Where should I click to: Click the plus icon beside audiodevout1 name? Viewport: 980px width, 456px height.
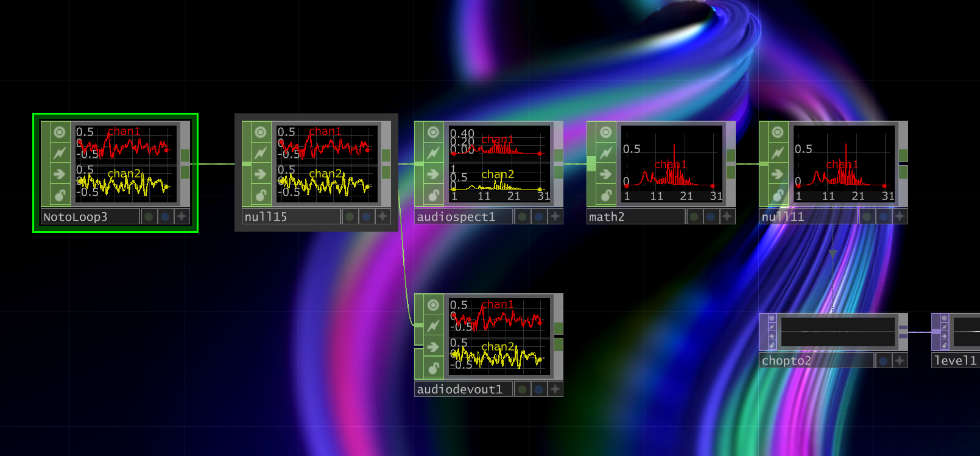555,389
